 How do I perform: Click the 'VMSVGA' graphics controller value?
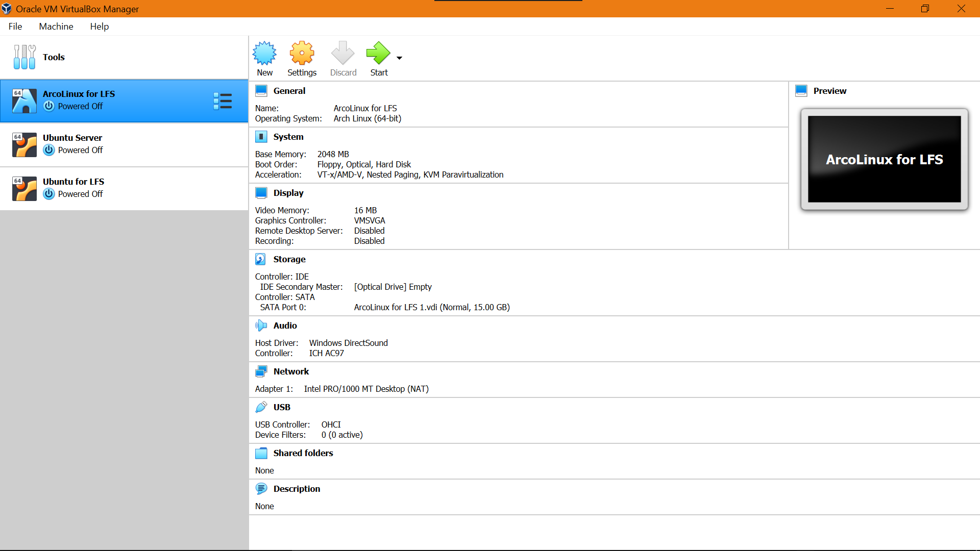pyautogui.click(x=370, y=220)
